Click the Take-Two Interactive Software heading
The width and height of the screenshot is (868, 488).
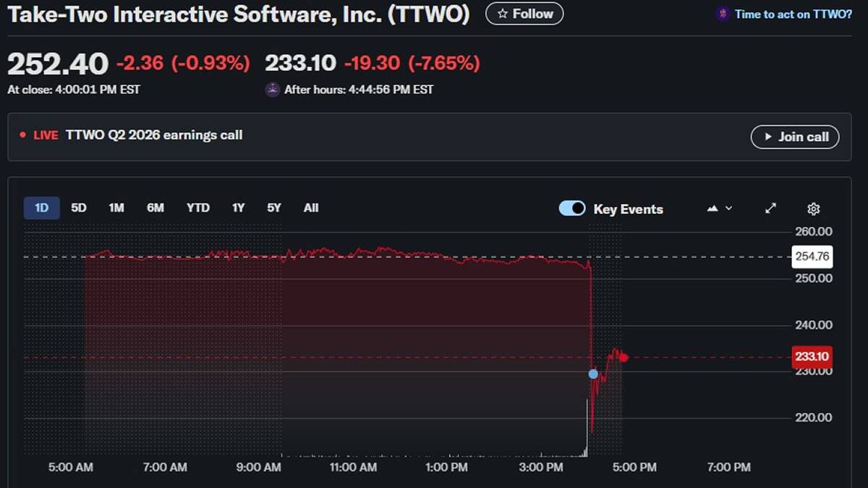point(239,14)
